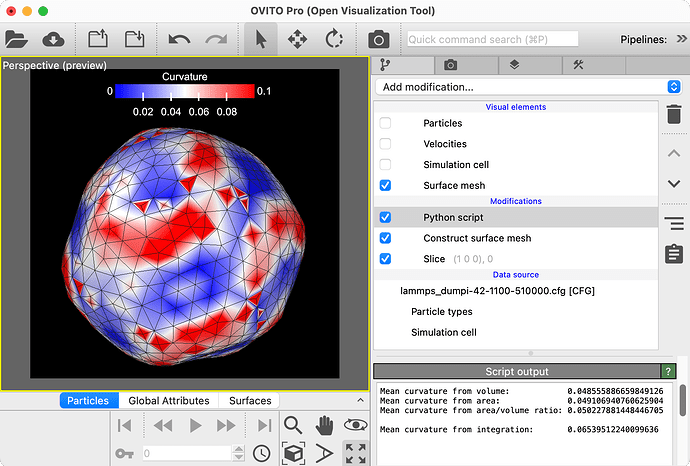
Task: Uncheck the Python script modifier
Action: click(x=385, y=217)
